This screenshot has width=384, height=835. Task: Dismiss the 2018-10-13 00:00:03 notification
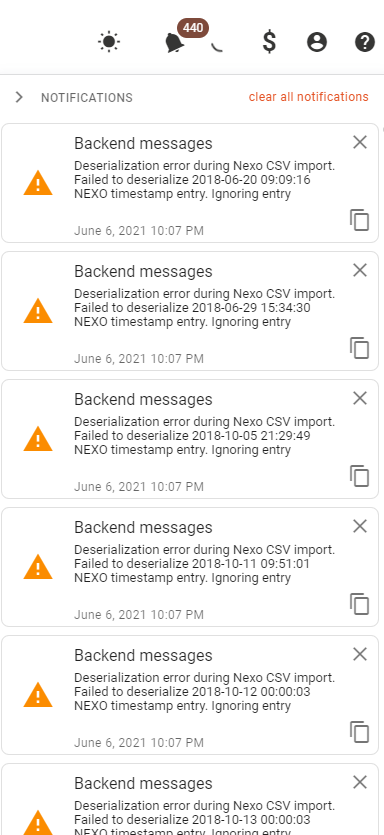coord(360,782)
